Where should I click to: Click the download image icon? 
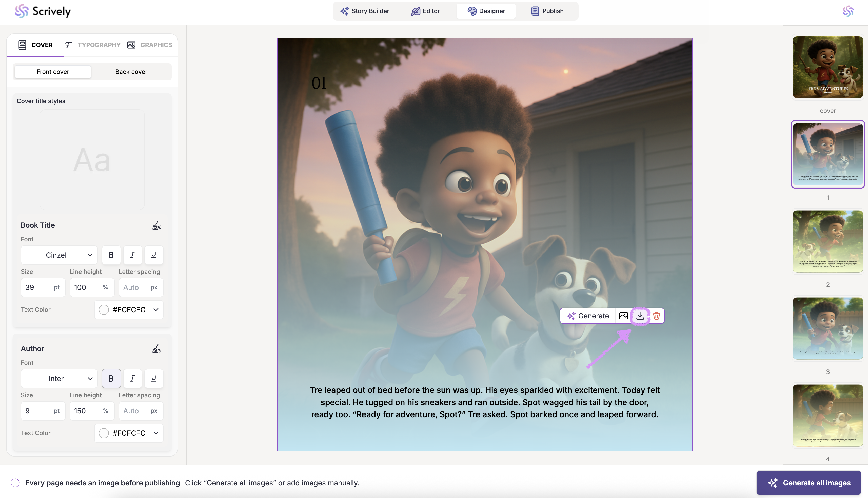coord(640,316)
